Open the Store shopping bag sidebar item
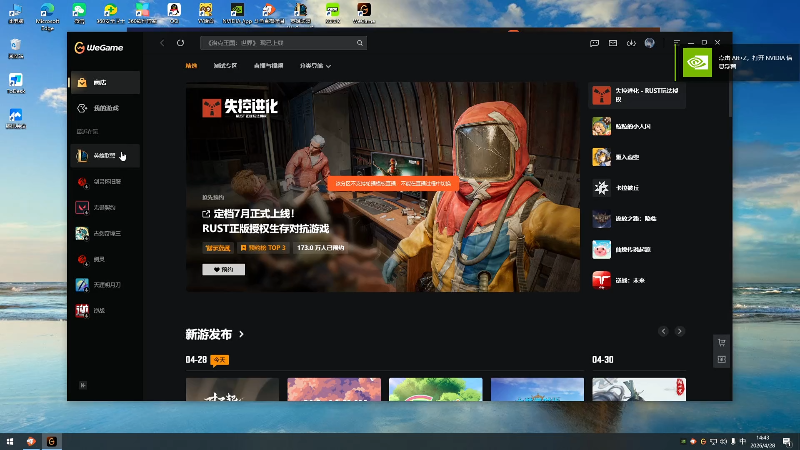Screen dimensions: 800x450 (x=105, y=82)
